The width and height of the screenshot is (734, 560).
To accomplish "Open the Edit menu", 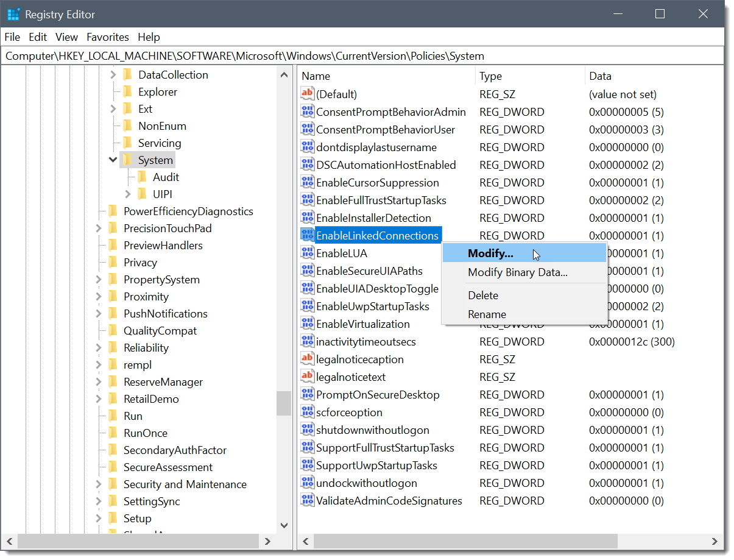I will pos(38,37).
